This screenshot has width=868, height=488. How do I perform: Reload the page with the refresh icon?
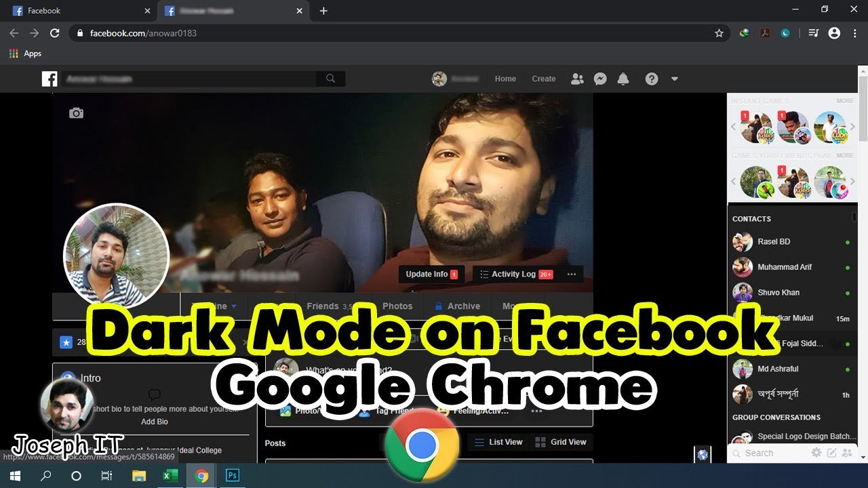click(x=55, y=33)
